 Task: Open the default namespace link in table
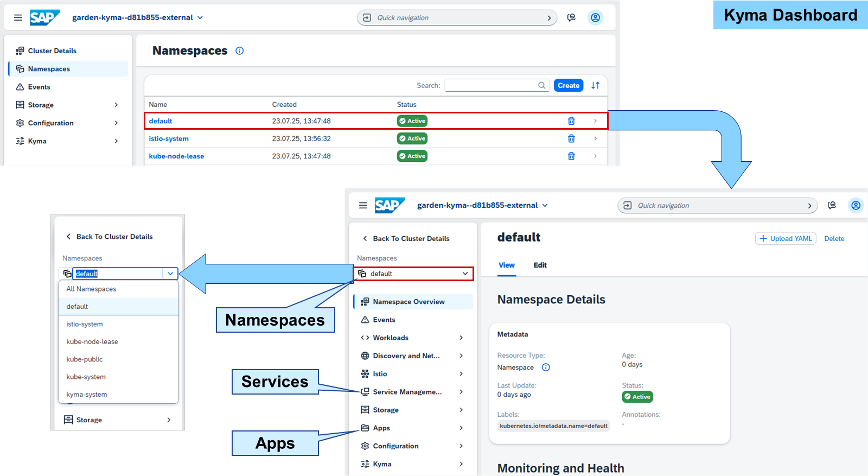point(161,121)
